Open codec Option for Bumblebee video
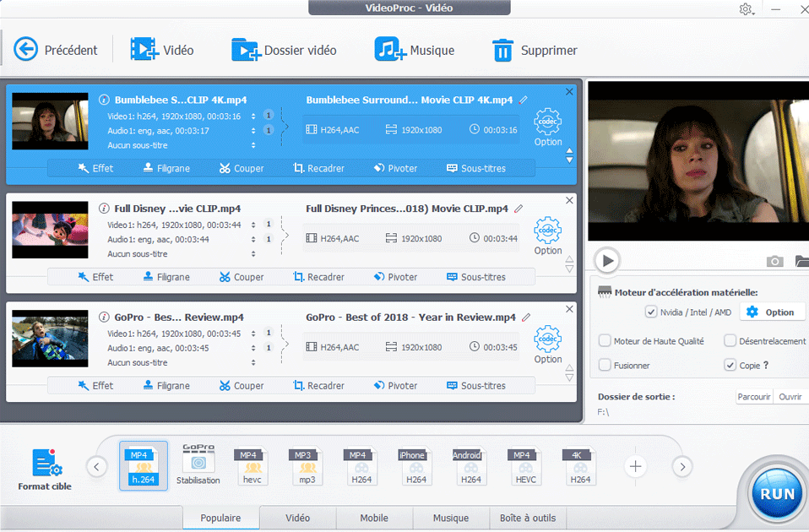 (x=548, y=122)
